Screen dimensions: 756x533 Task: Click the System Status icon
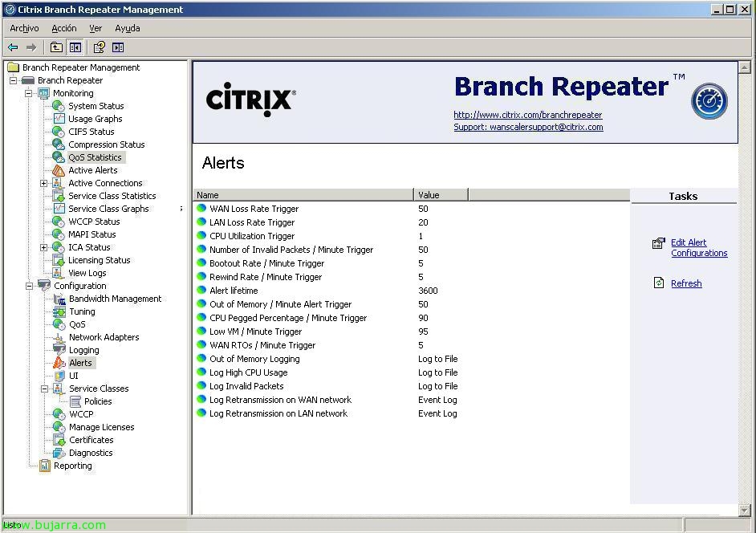[59, 106]
